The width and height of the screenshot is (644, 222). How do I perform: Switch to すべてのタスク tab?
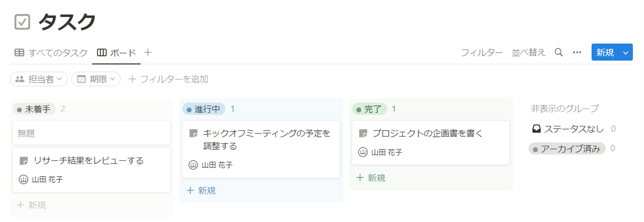pyautogui.click(x=51, y=53)
